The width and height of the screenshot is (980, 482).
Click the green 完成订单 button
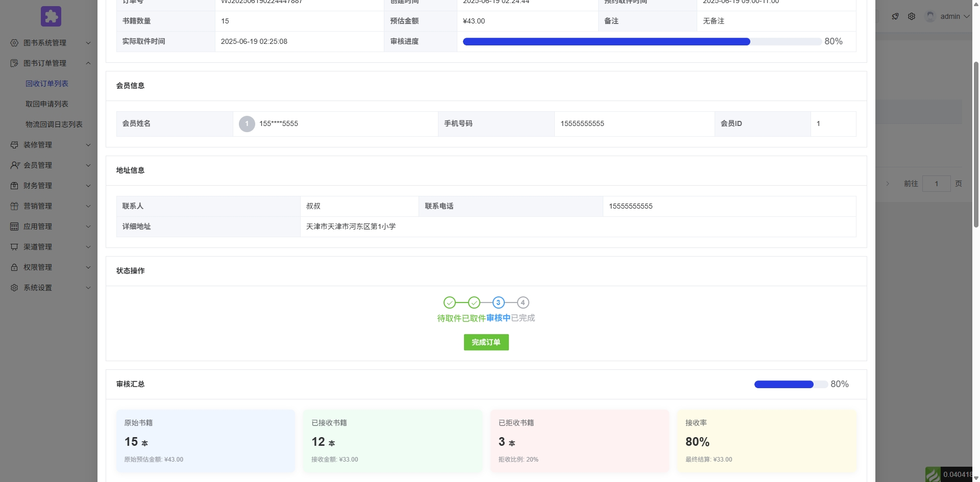(x=486, y=342)
